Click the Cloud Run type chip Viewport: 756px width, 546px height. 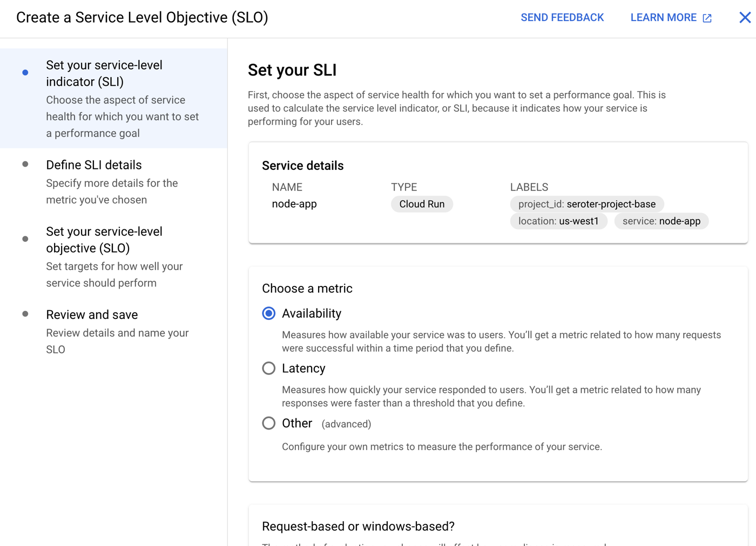coord(422,204)
